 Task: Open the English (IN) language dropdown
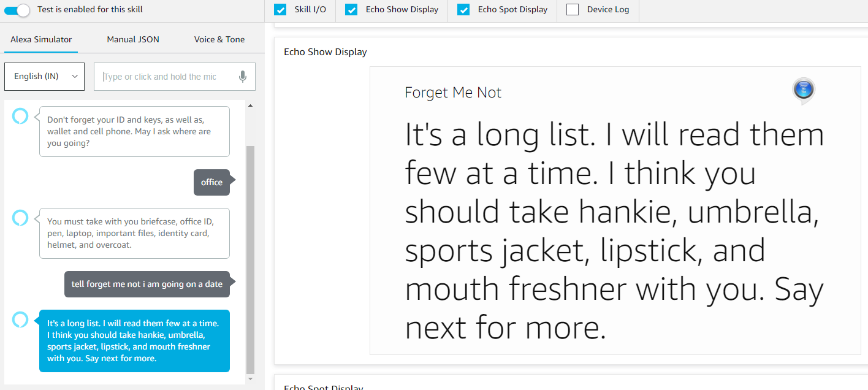pos(44,77)
